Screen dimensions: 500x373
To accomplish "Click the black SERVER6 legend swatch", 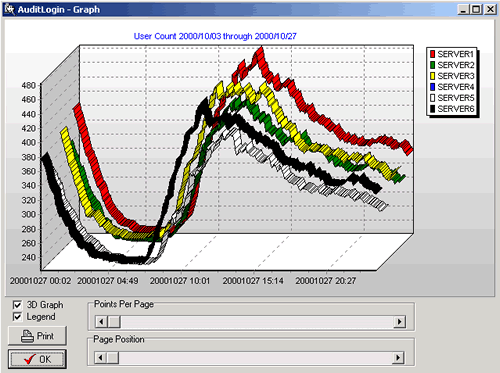I will pyautogui.click(x=432, y=109).
